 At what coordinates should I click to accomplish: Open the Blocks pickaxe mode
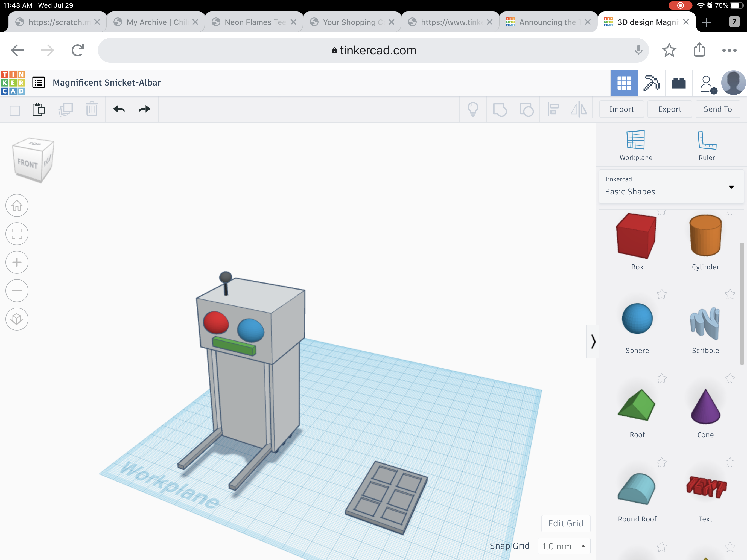point(651,83)
